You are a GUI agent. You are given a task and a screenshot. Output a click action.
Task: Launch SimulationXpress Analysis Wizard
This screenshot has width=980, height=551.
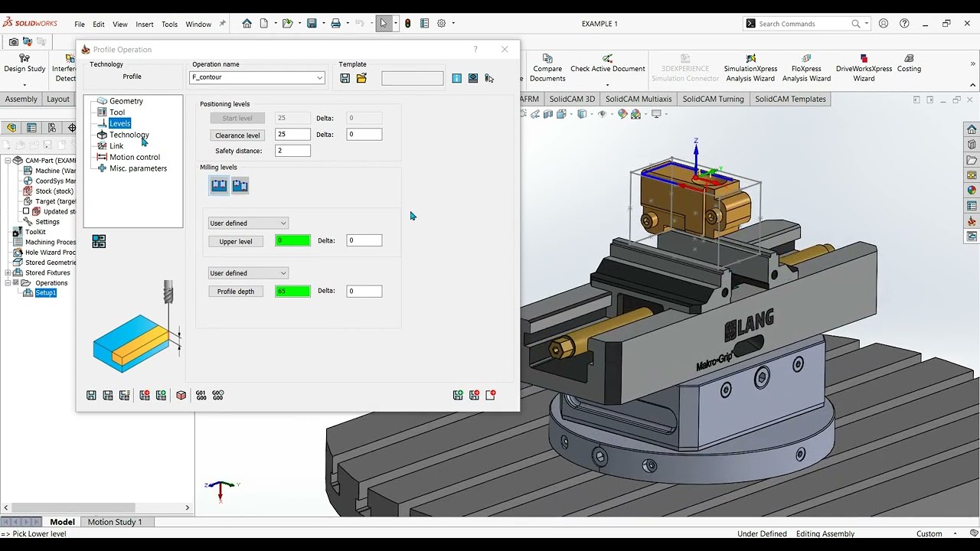click(x=750, y=68)
